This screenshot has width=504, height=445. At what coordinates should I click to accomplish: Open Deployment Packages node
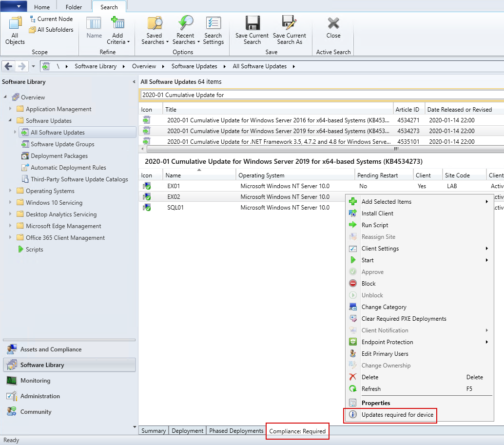tap(59, 156)
